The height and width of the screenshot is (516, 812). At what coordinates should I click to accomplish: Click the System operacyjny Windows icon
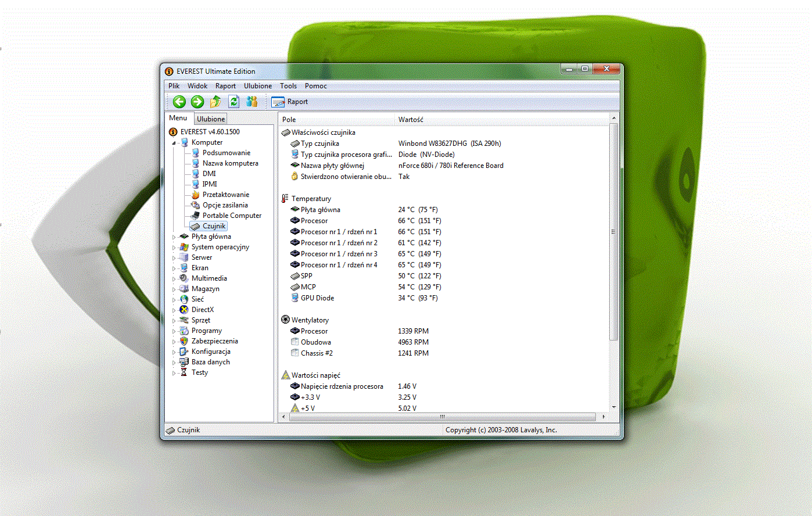[184, 247]
